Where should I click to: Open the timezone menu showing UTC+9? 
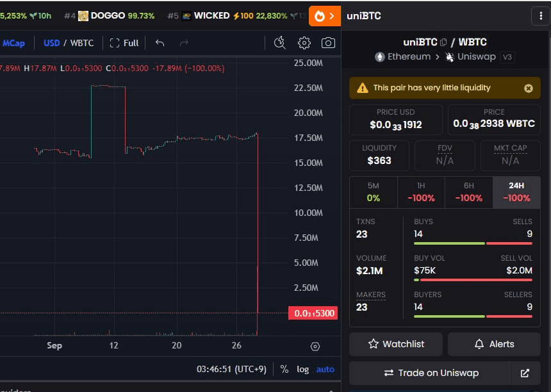click(231, 369)
